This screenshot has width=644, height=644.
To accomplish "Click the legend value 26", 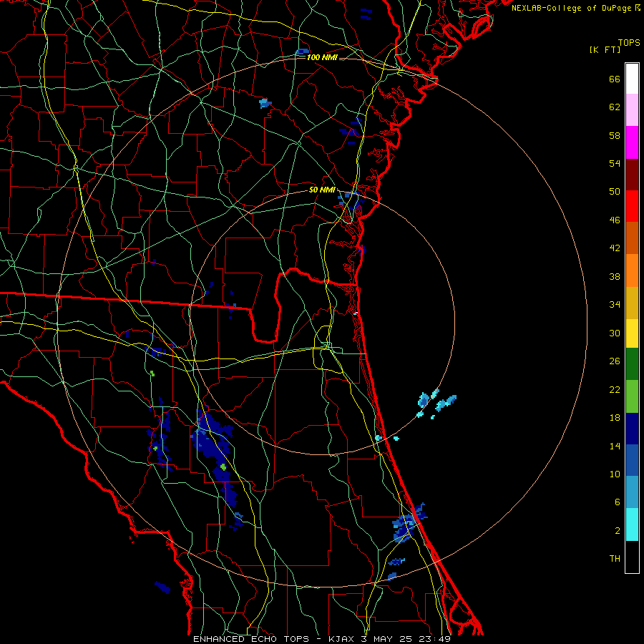I will [x=615, y=361].
